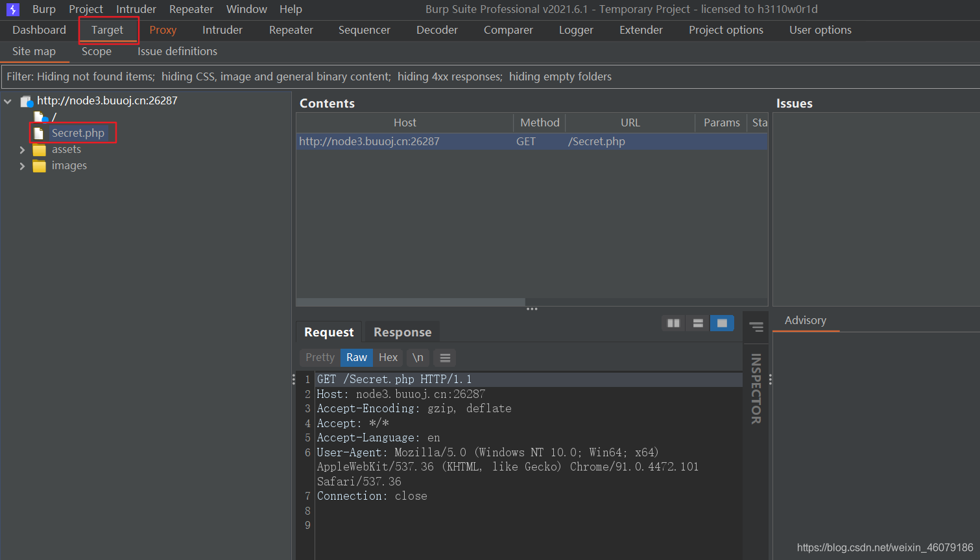Select the root "/" item in tree
980x560 pixels.
(x=54, y=117)
